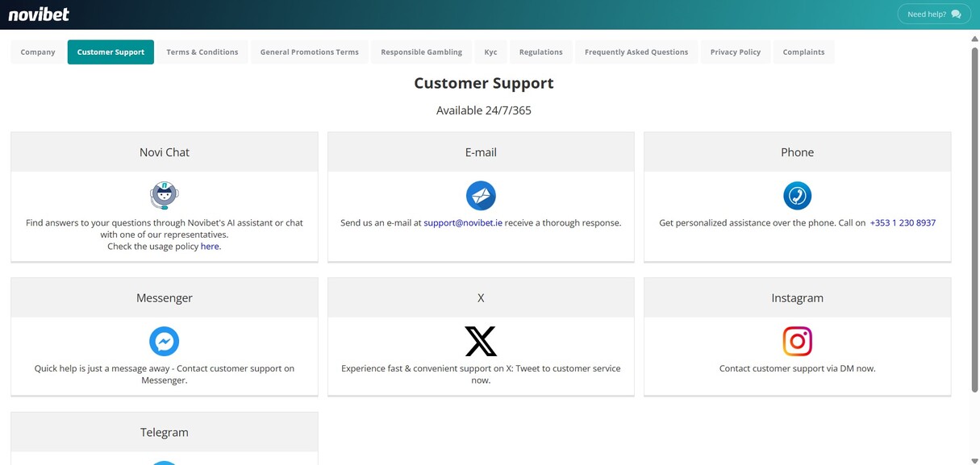Click the Phone handset icon
Image resolution: width=980 pixels, height=465 pixels.
tap(797, 195)
